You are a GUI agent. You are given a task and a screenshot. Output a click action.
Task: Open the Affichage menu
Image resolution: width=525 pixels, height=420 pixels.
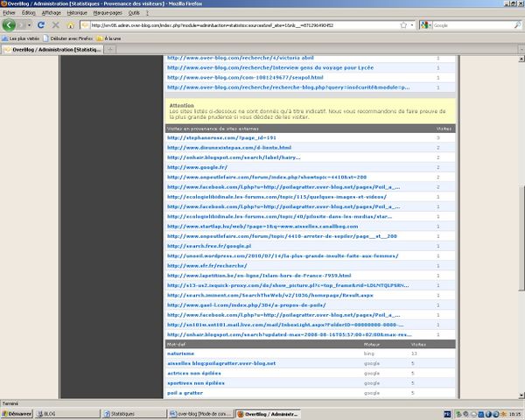coord(52,13)
